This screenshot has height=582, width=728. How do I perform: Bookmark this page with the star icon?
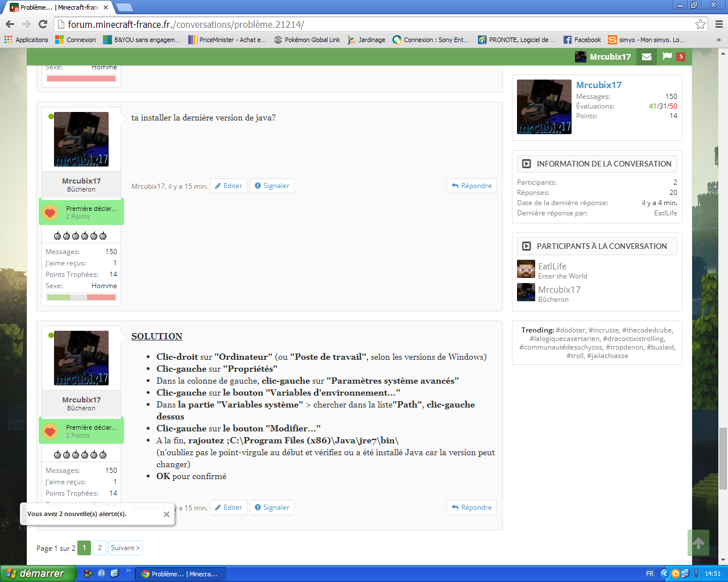(700, 24)
